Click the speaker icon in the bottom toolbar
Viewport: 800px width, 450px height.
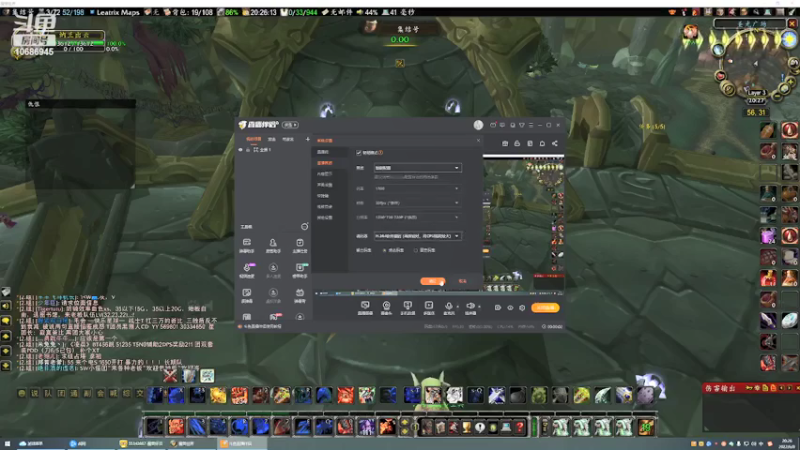470,306
